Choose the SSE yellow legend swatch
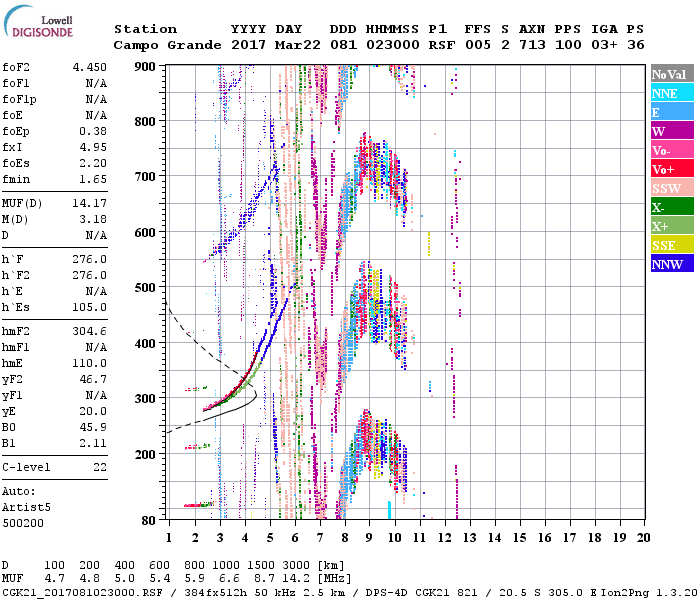 point(671,245)
